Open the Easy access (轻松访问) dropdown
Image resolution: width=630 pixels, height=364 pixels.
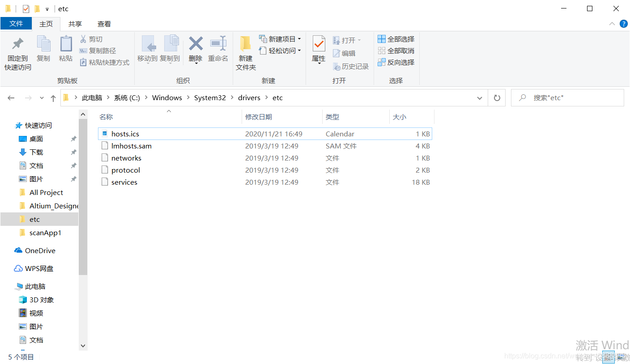pyautogui.click(x=280, y=51)
